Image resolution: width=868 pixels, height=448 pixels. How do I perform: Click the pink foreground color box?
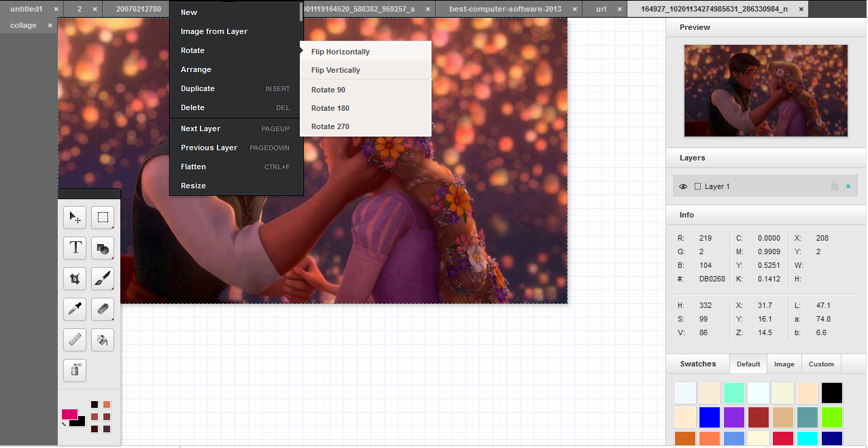coord(69,414)
